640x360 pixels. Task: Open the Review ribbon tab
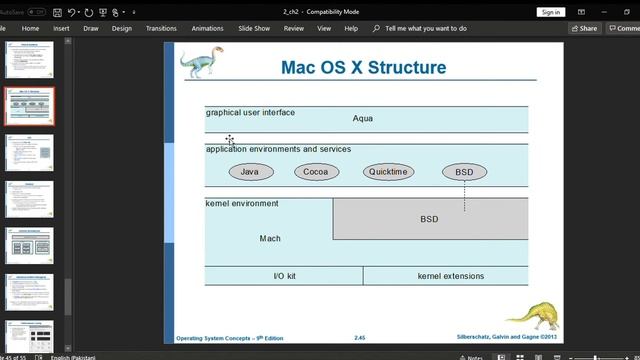(x=294, y=29)
